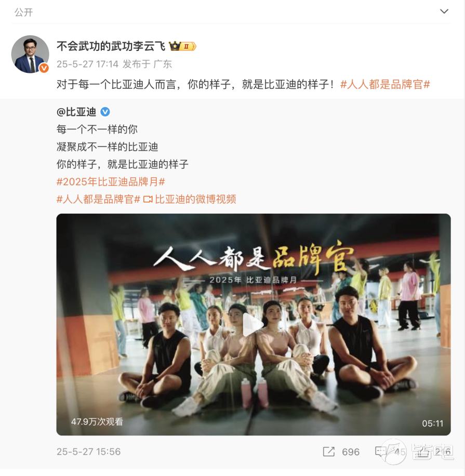Open the @比亚迪 account link
The width and height of the screenshot is (465, 476).
(x=76, y=112)
